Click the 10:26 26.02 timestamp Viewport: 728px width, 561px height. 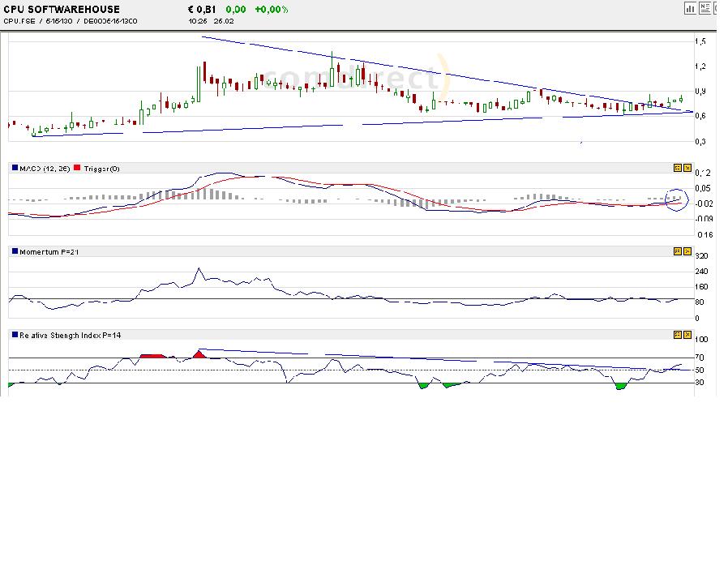[212, 21]
